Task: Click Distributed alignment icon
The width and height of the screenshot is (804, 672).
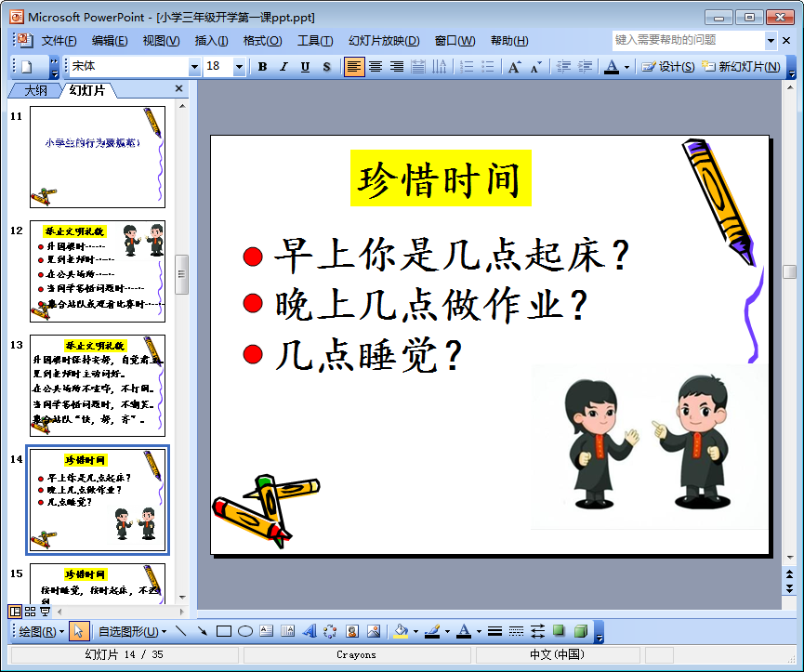Action: (x=418, y=67)
